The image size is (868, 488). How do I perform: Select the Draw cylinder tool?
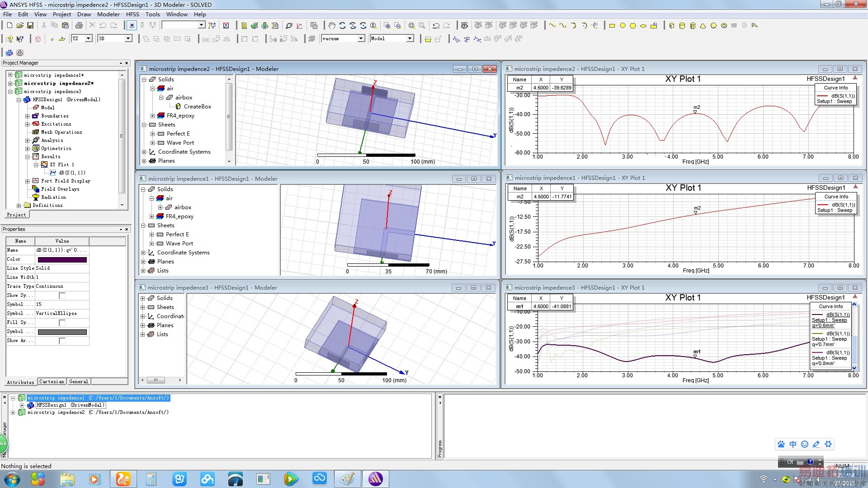coord(682,26)
